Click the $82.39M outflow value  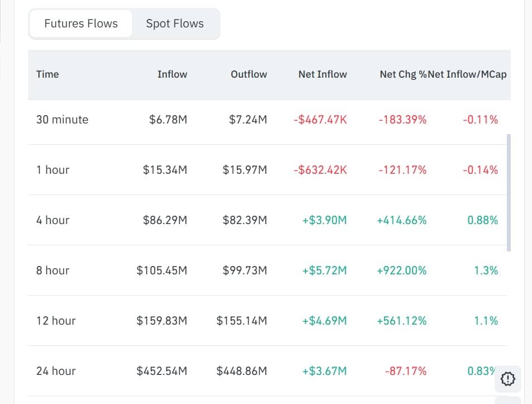(245, 220)
